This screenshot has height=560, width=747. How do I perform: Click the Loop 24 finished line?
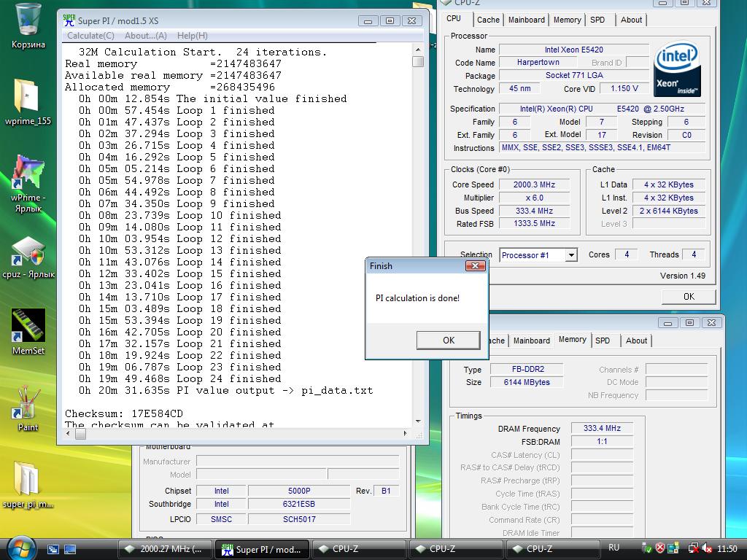[x=180, y=379]
